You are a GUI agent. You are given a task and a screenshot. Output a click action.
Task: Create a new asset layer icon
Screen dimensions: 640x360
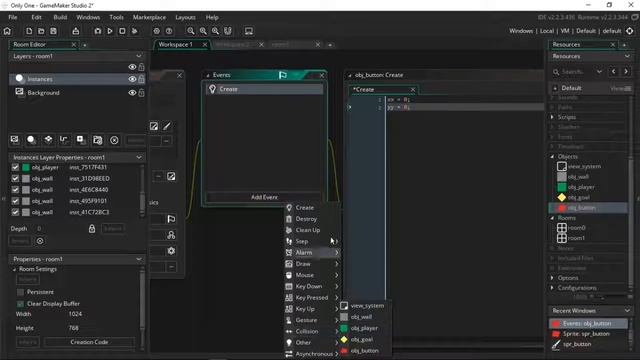(81, 140)
